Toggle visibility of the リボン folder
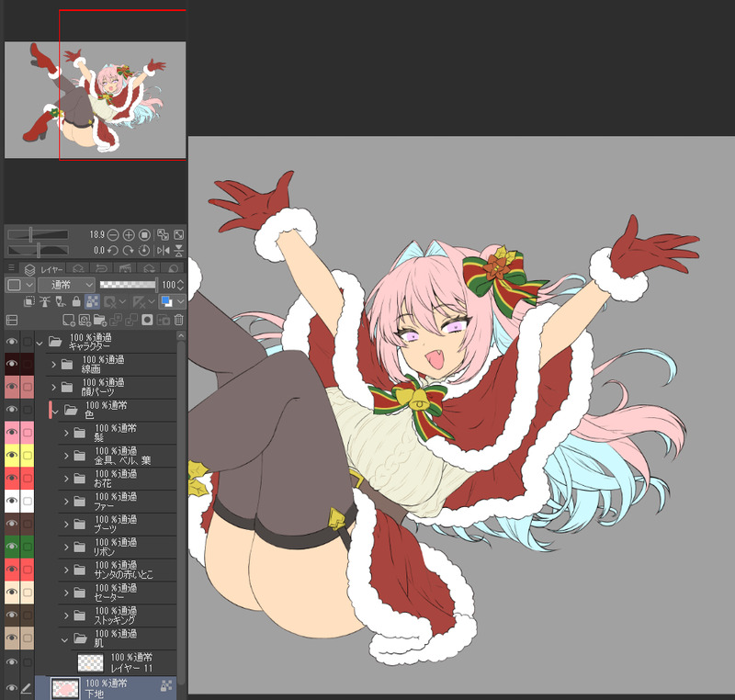735x700 pixels. [12, 547]
